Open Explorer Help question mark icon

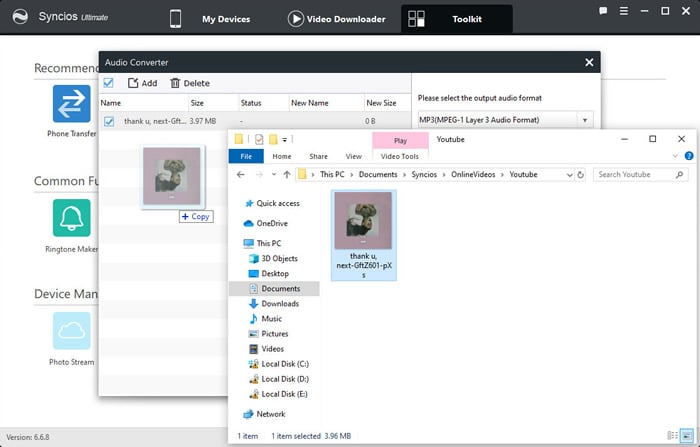point(689,156)
